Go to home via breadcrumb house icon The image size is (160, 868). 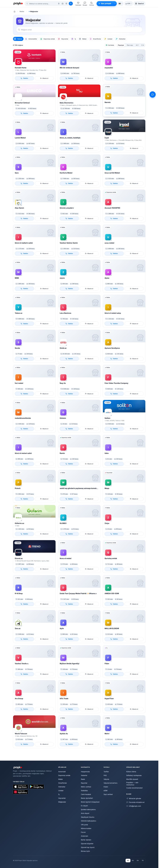pos(15,11)
